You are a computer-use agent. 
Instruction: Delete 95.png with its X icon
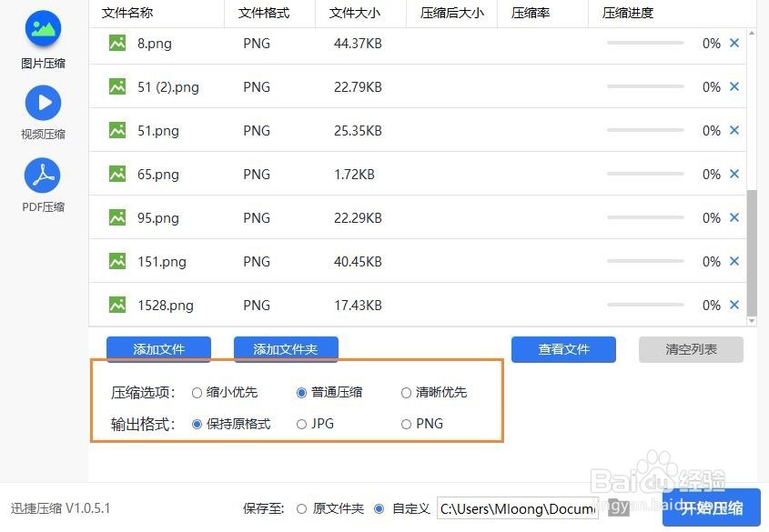(734, 217)
